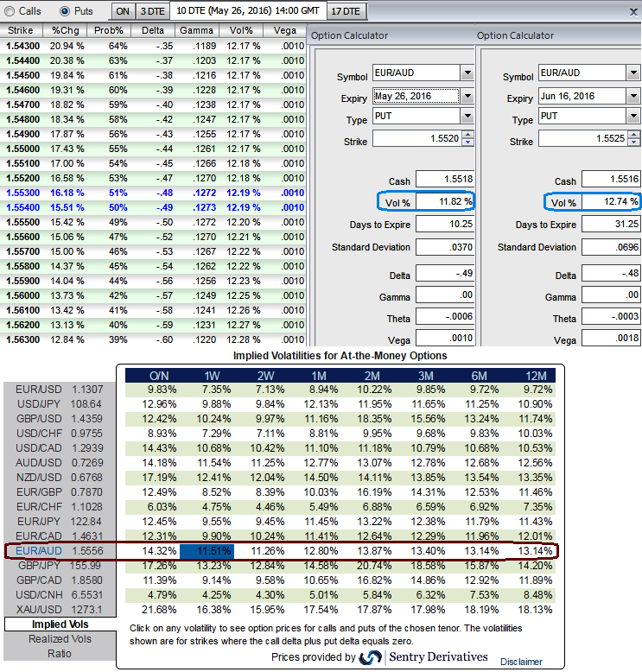The width and height of the screenshot is (642, 672).
Task: Click the 1.55400 strike row in the puts table
Action: tap(24, 208)
